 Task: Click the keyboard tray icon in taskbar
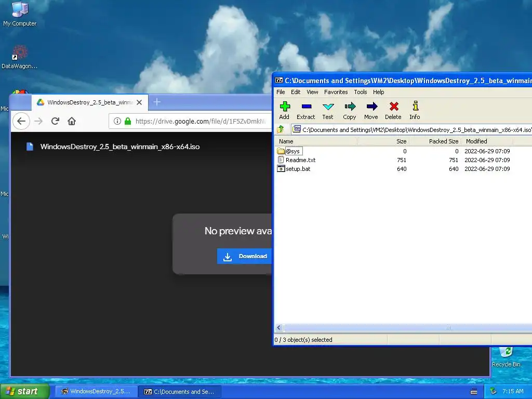pos(474,392)
